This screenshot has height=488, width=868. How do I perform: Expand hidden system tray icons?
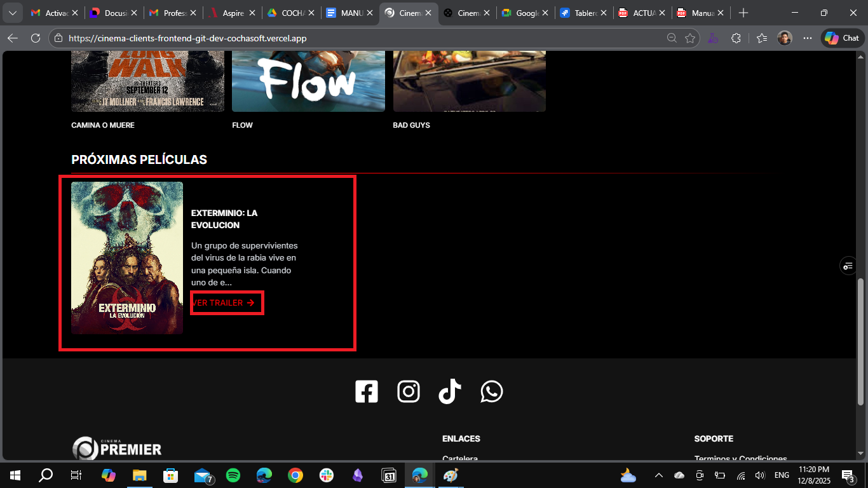(658, 475)
